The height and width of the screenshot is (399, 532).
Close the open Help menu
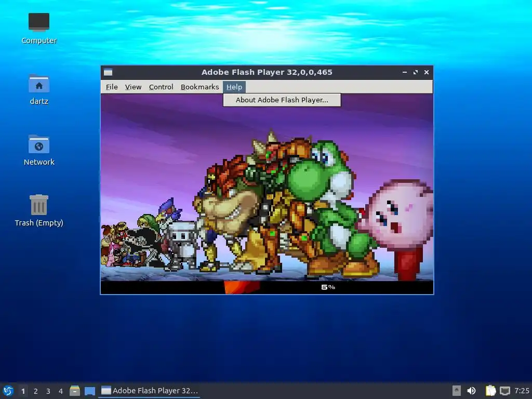click(234, 87)
